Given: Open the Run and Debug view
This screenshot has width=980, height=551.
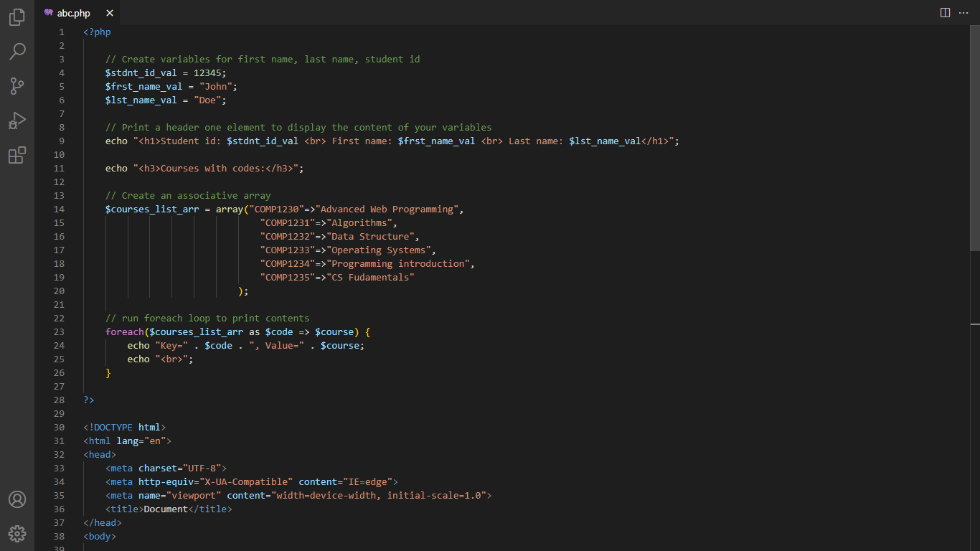Looking at the screenshot, I should [17, 121].
